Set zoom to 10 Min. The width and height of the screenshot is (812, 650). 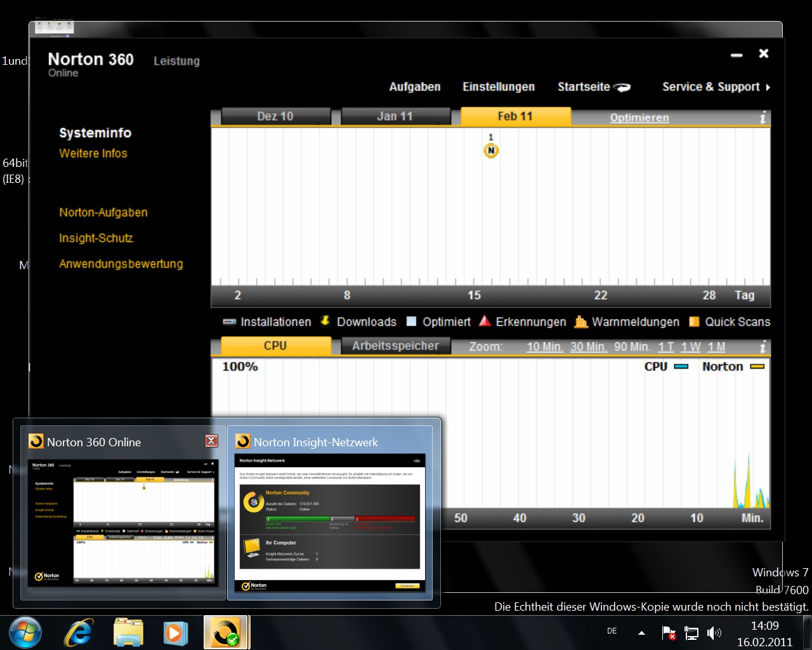click(544, 347)
